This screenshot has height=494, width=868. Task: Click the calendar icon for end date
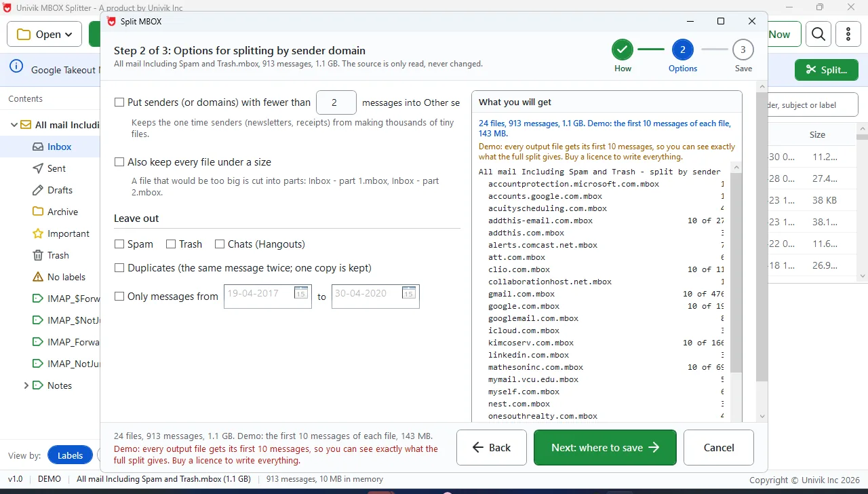[x=409, y=293]
